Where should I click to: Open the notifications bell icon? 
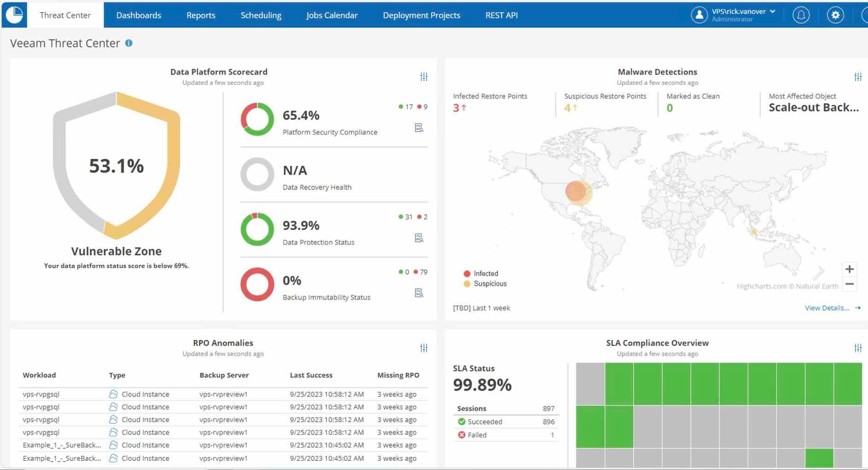click(x=801, y=15)
